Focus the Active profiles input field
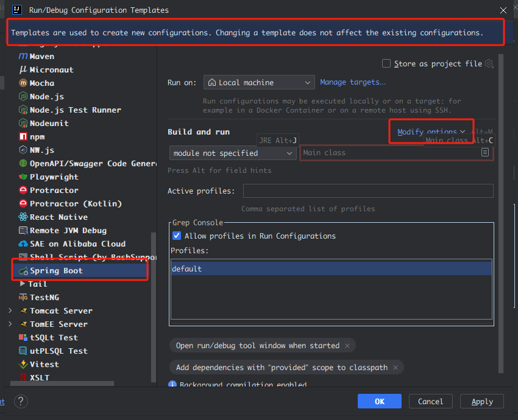The width and height of the screenshot is (518, 420). pos(368,191)
